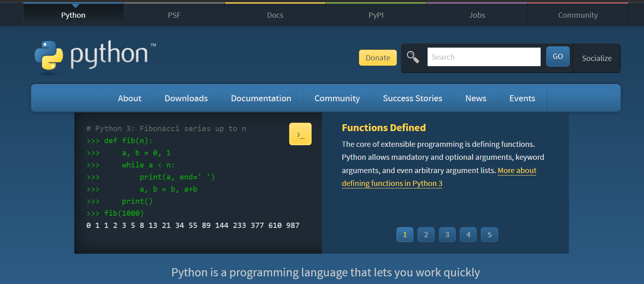Viewport: 644px width, 284px height.
Task: Open the Downloads menu
Action: click(186, 98)
